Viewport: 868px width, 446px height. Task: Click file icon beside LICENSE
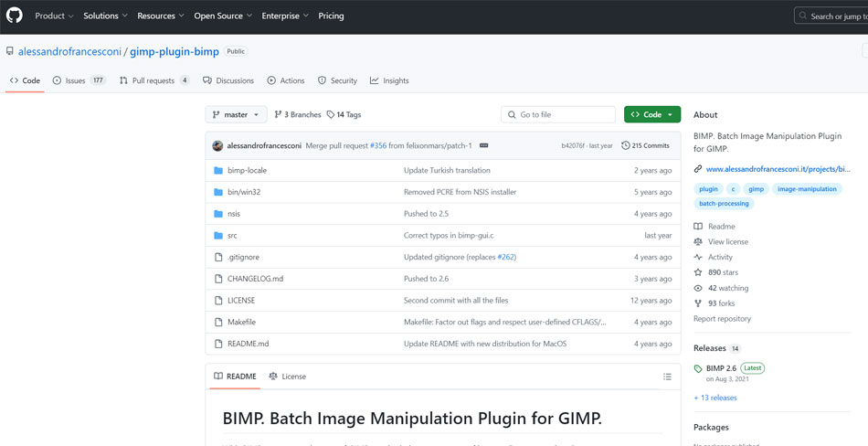(x=218, y=301)
